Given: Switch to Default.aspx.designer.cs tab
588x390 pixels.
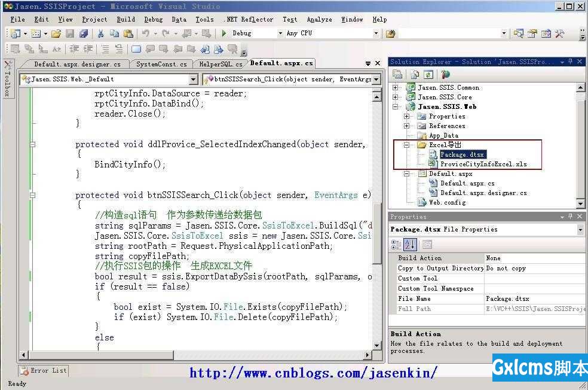Looking at the screenshot, I should (77, 64).
